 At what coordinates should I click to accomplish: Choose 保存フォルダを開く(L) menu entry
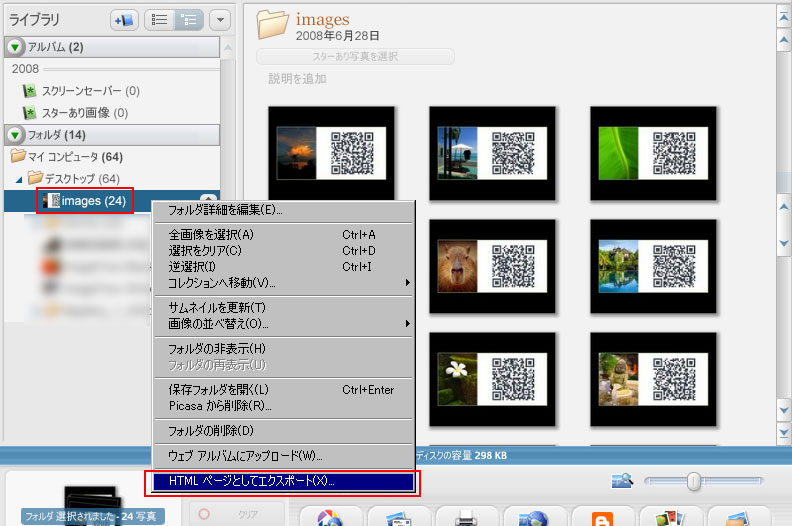[x=283, y=390]
